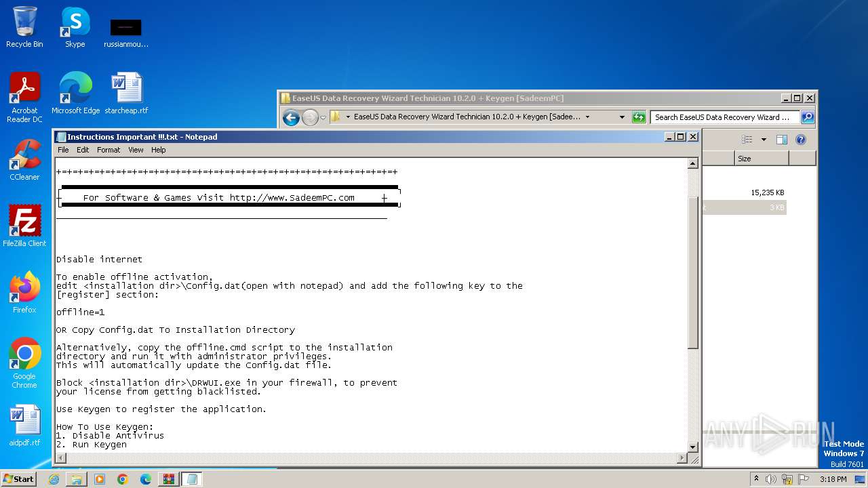Viewport: 868px width, 488px height.
Task: Open the address bar previous locations dropdown
Action: 622,117
